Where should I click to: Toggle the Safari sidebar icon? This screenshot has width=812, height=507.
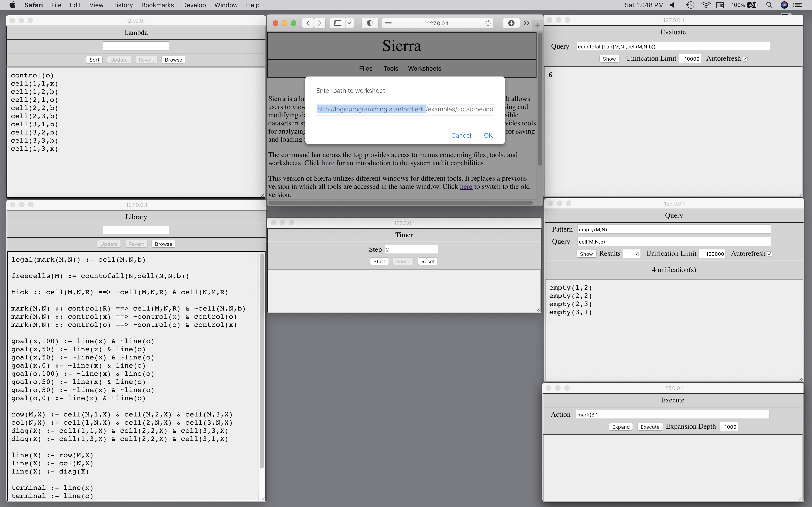click(x=338, y=23)
